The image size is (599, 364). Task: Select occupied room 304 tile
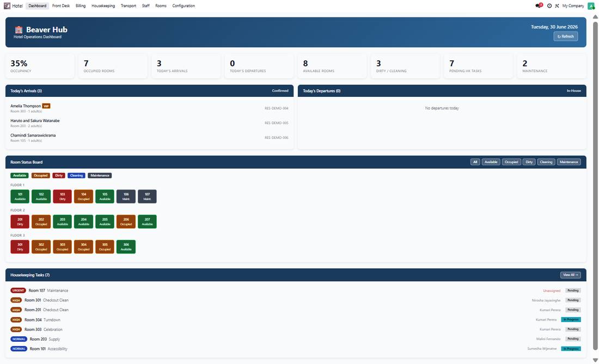point(84,247)
